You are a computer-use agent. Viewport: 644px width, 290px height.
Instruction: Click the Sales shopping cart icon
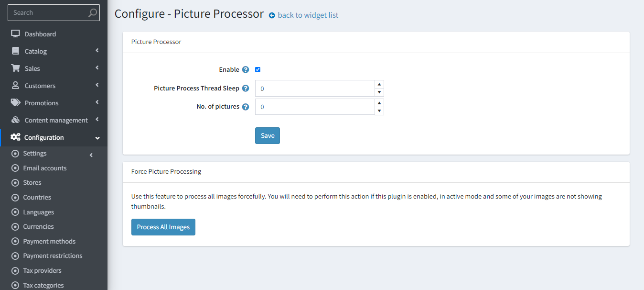(15, 68)
